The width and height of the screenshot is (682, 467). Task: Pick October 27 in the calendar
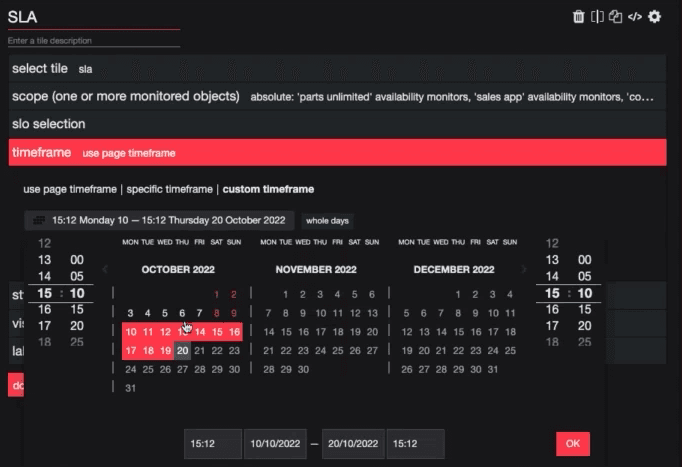[182, 369]
